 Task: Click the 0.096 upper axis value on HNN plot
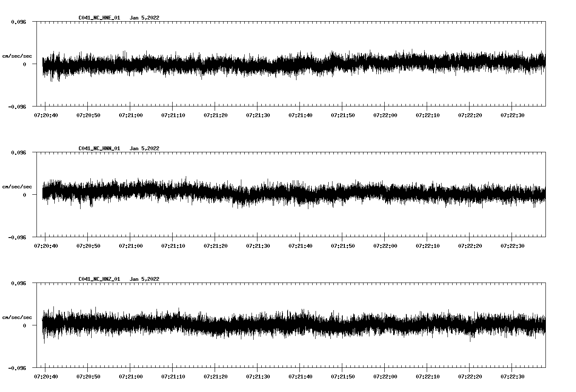19,152
